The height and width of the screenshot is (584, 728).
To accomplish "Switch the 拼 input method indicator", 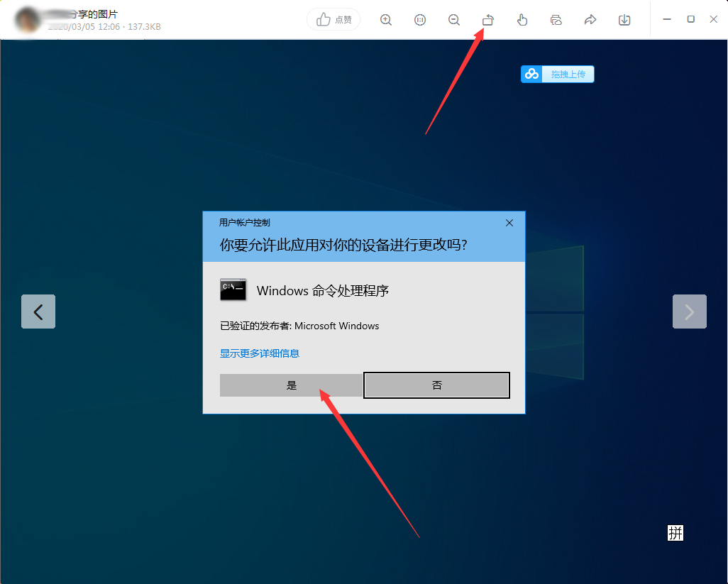I will point(675,532).
